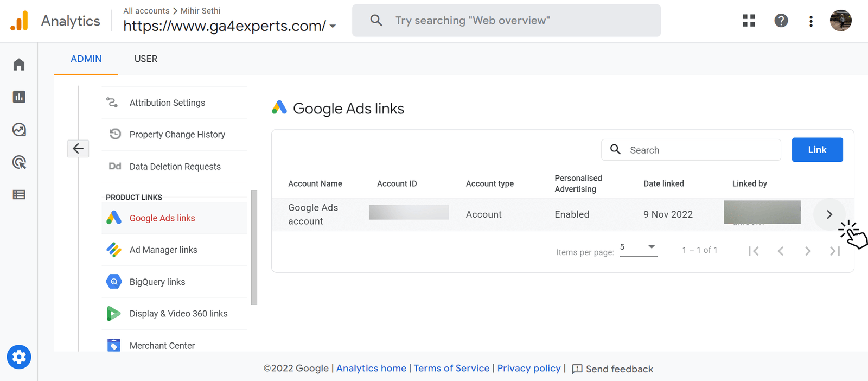Select Data Deletion Requests menu item
This screenshot has height=381, width=868.
pyautogui.click(x=174, y=167)
